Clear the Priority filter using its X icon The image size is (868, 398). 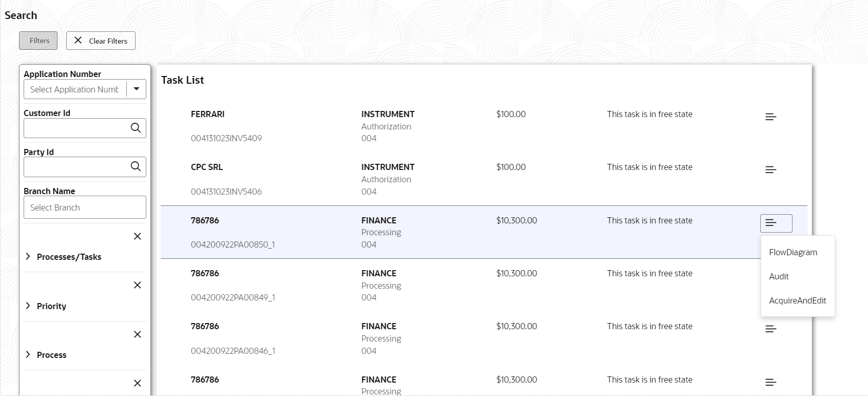tap(138, 285)
